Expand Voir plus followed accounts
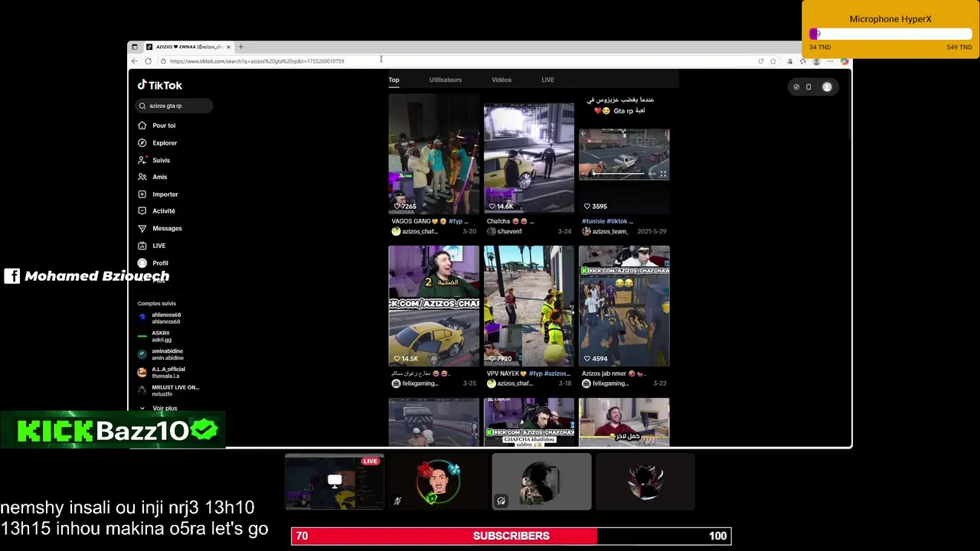 point(159,409)
